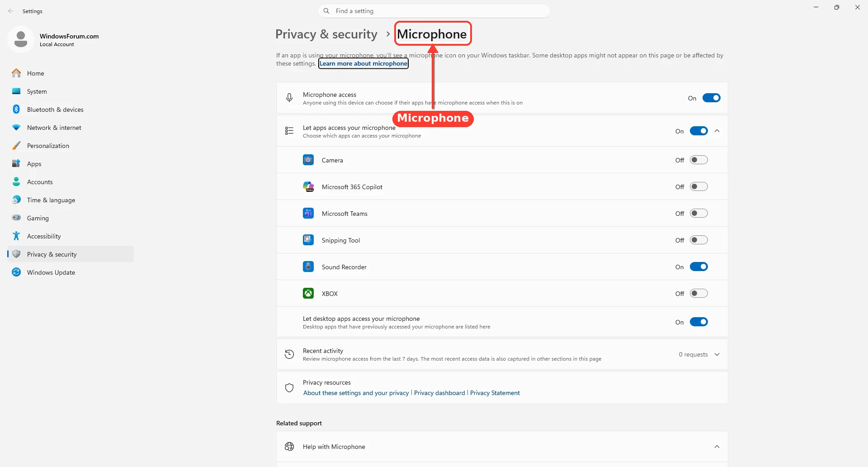Screen dimensions: 868x467
Task: Click the Recent activity history icon
Action: [x=289, y=354]
